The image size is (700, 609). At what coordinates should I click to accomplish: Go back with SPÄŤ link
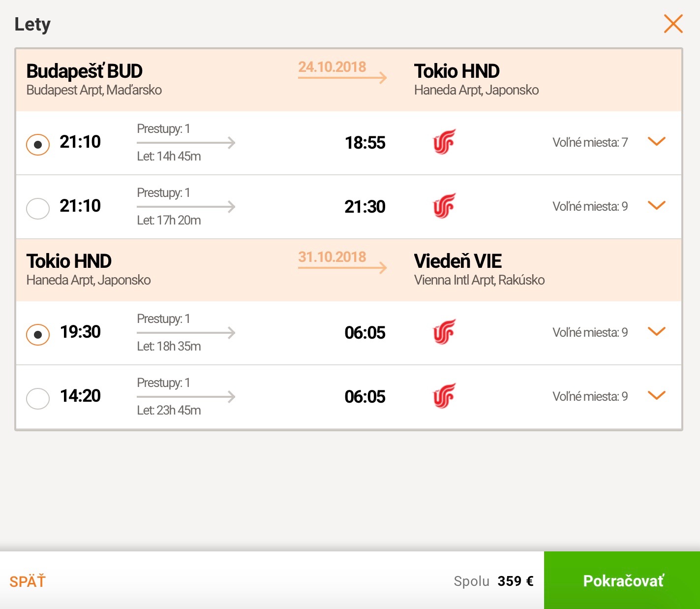28,581
